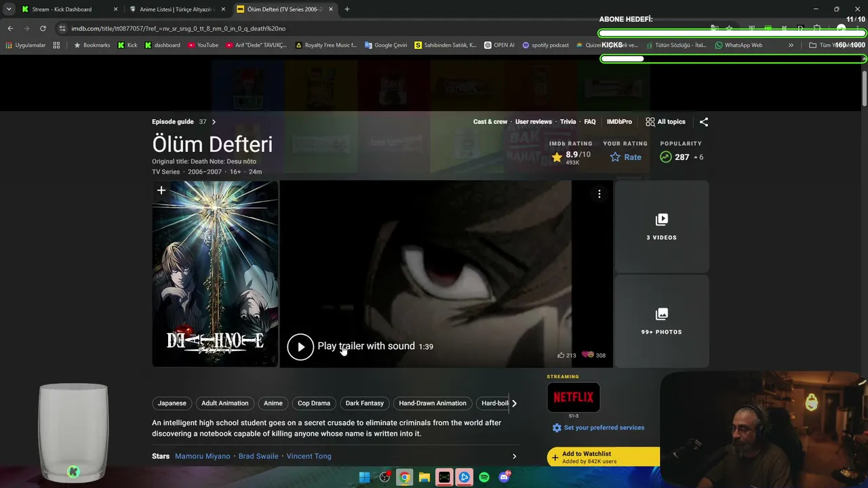The height and width of the screenshot is (488, 868).
Task: Close the Stream - Kick Dashboard tab
Action: [115, 9]
